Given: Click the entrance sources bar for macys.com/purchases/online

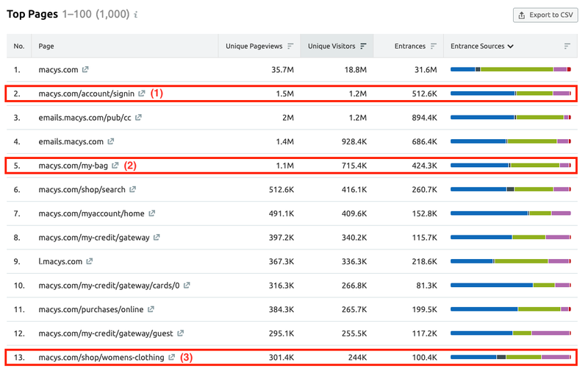Looking at the screenshot, I should point(510,309).
